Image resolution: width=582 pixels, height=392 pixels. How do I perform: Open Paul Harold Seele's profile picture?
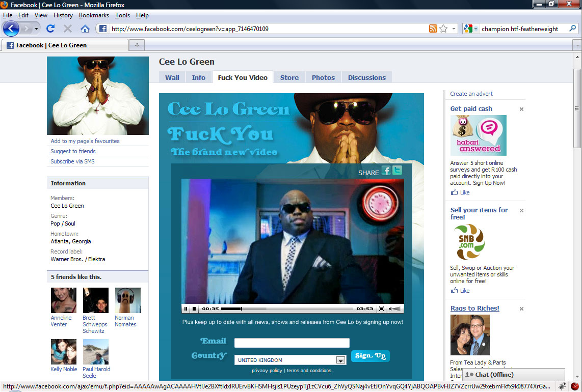[96, 352]
